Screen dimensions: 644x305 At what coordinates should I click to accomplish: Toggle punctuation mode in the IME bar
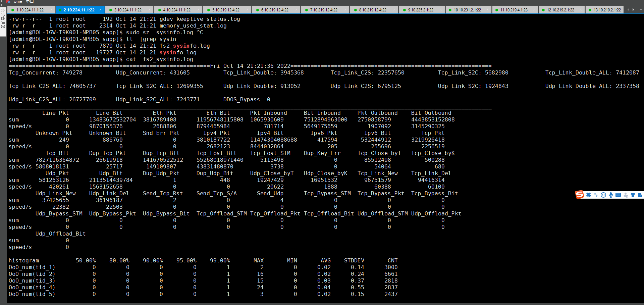[596, 195]
